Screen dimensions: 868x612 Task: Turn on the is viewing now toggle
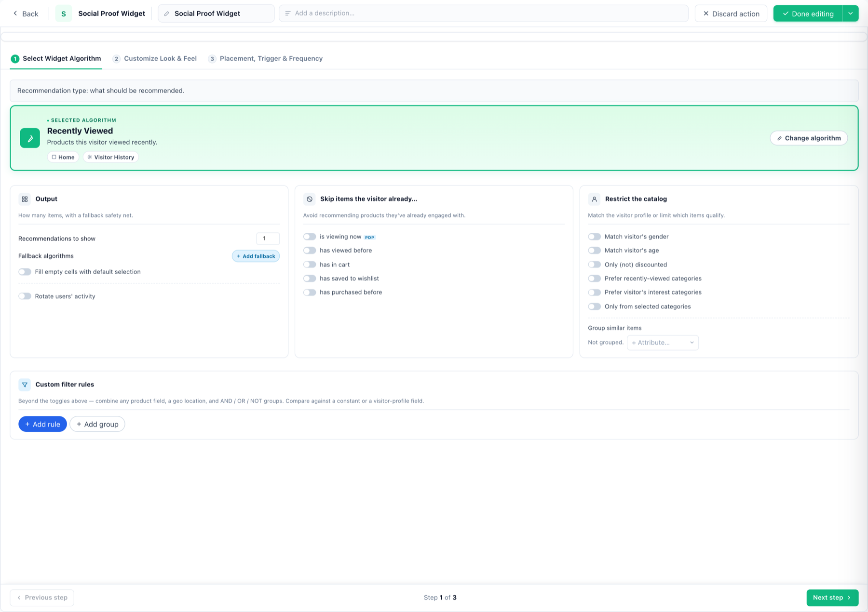coord(310,237)
